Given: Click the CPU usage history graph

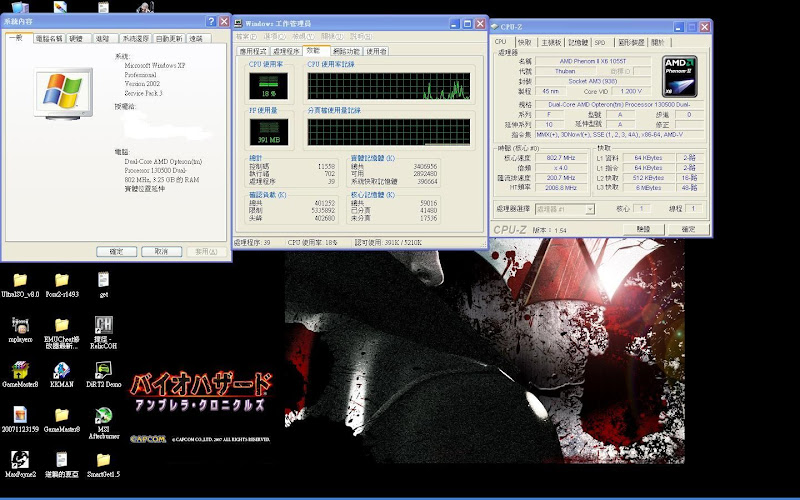Looking at the screenshot, I should [389, 86].
